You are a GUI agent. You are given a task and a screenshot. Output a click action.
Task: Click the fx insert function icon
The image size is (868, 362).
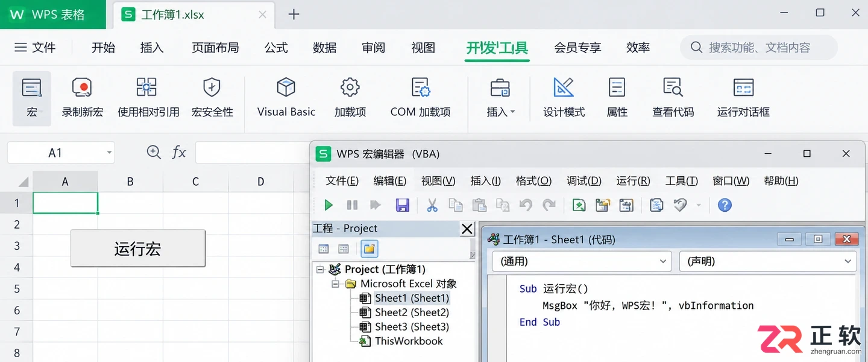click(x=179, y=153)
